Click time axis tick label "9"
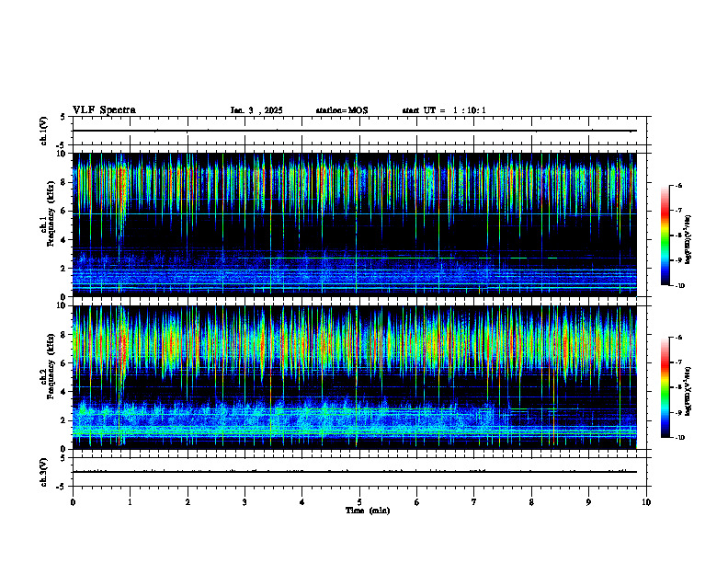 588,502
